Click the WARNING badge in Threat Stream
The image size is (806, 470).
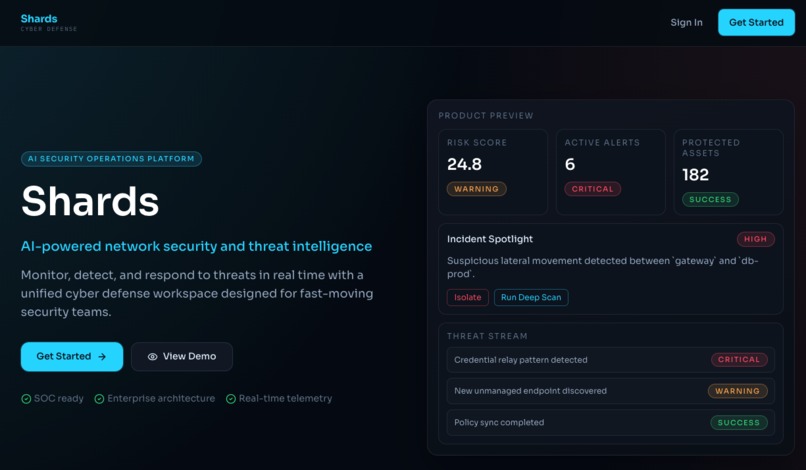(x=738, y=391)
